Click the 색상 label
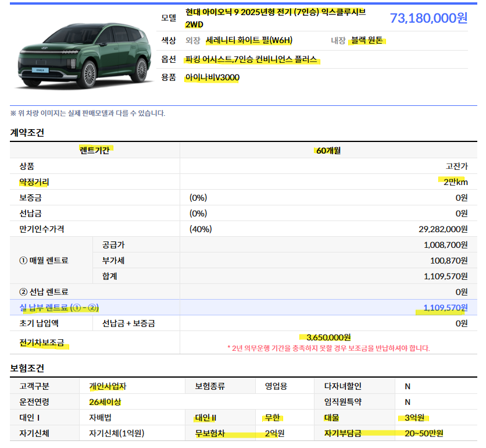 click(x=169, y=40)
